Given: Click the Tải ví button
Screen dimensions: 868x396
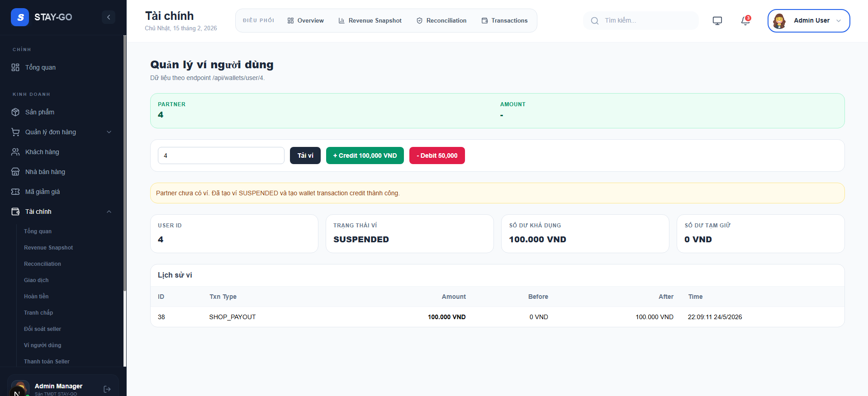Looking at the screenshot, I should click(x=305, y=156).
